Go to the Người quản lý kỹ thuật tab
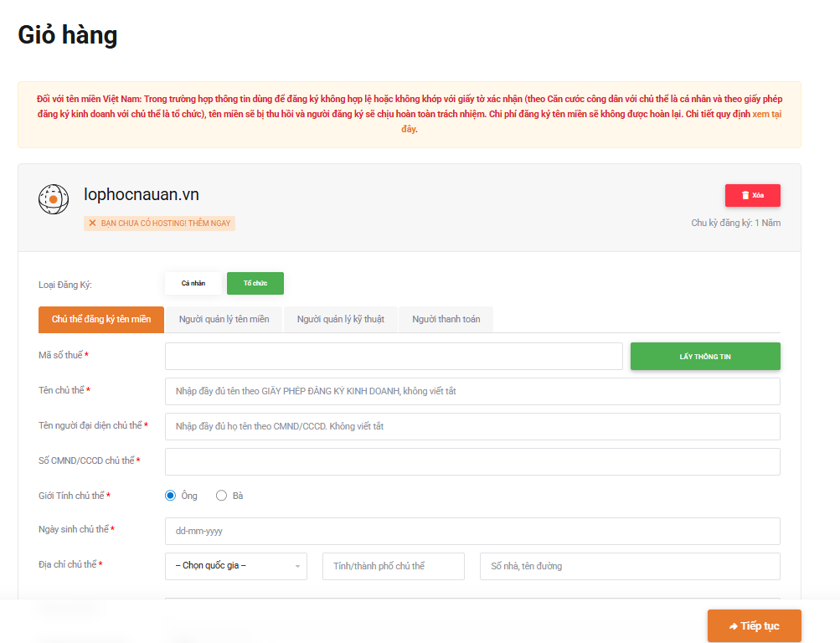 [340, 319]
